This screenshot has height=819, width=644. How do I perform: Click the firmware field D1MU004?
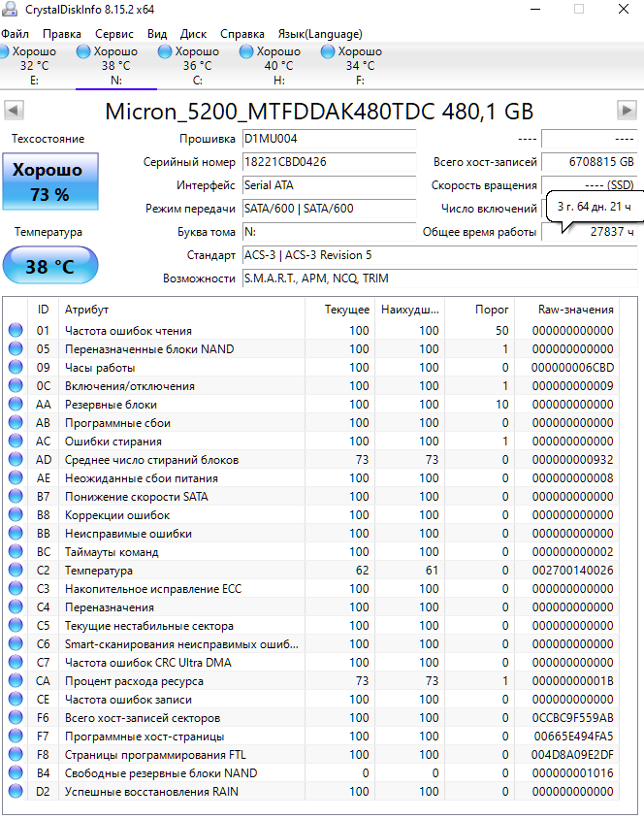coord(330,139)
